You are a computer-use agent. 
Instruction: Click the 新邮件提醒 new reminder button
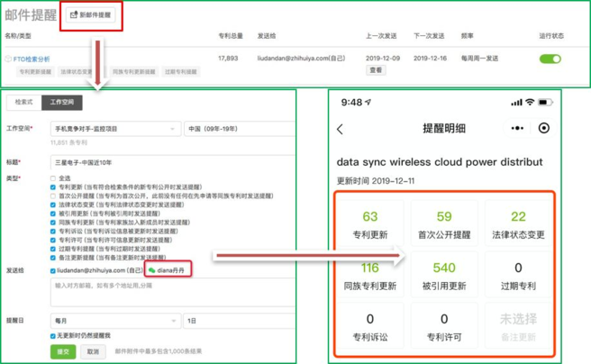(x=93, y=15)
